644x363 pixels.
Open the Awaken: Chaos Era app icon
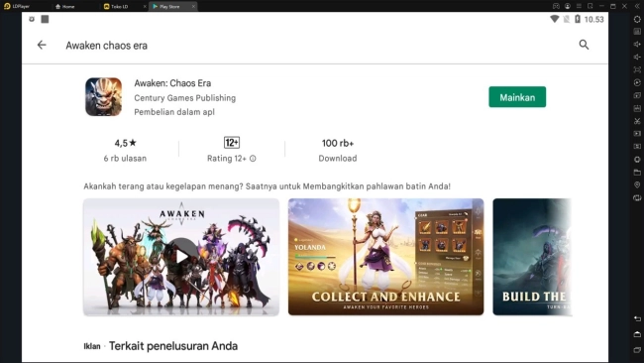103,97
